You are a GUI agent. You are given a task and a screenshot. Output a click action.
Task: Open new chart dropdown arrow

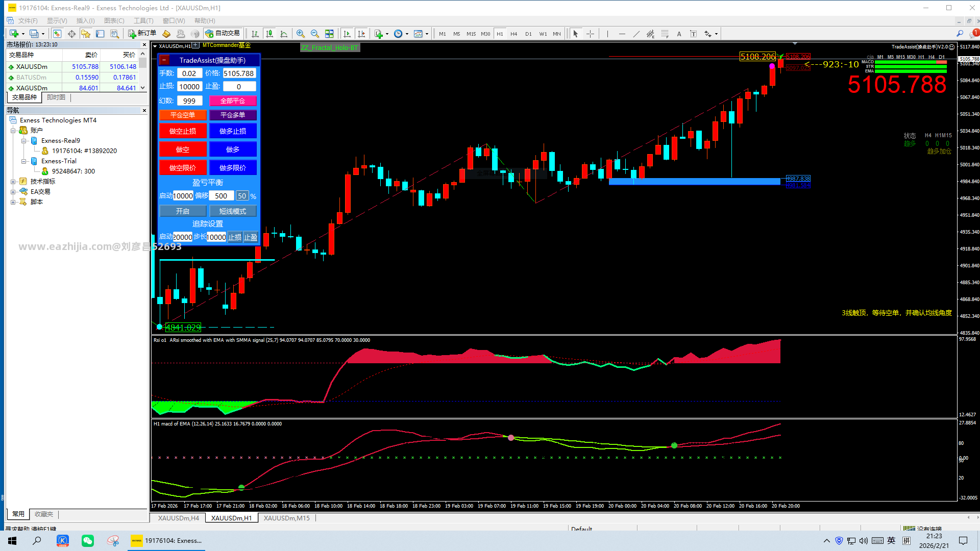pos(23,34)
